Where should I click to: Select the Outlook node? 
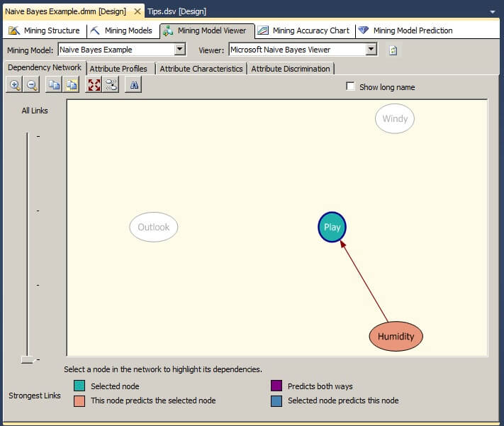pos(154,227)
